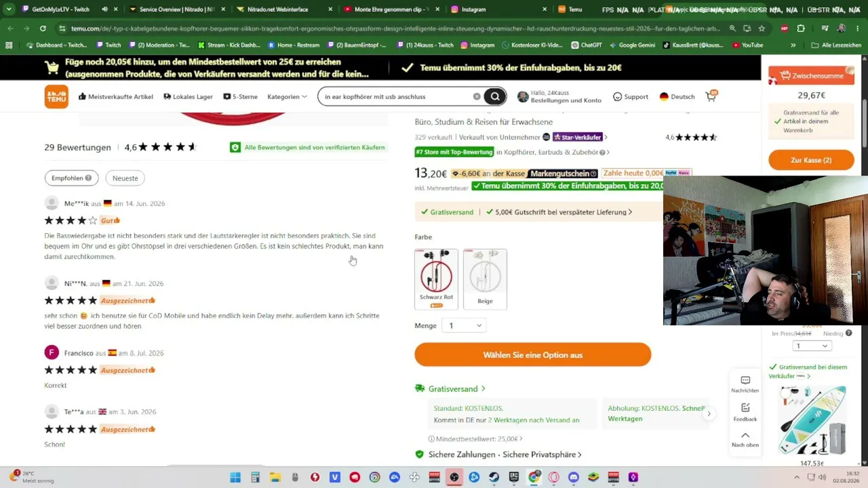Open the Support chat link
This screenshot has height=488, width=868.
631,97
